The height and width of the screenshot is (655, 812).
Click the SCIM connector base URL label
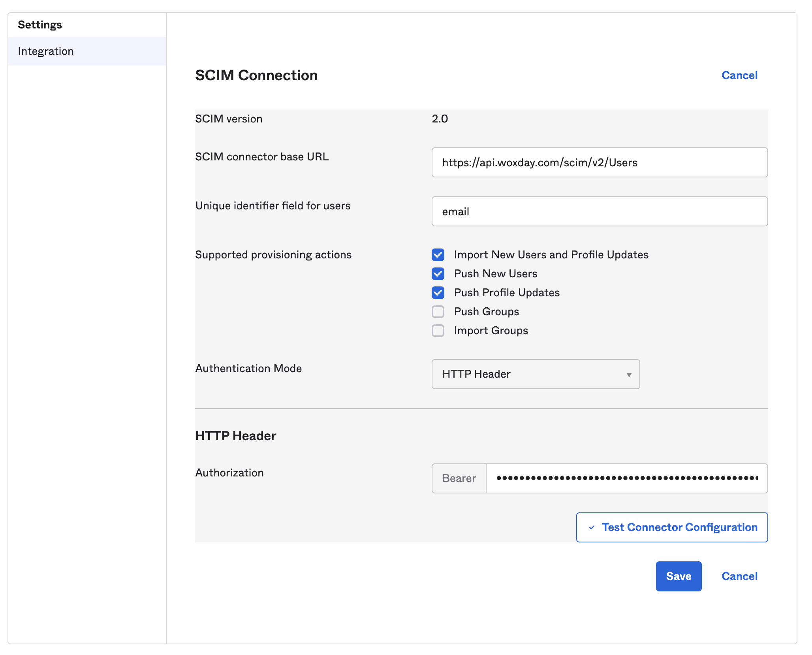pos(262,157)
